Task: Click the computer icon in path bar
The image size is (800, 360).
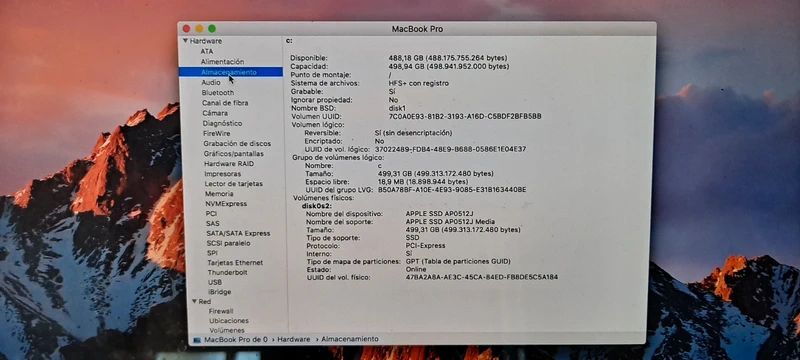Action: pyautogui.click(x=197, y=339)
